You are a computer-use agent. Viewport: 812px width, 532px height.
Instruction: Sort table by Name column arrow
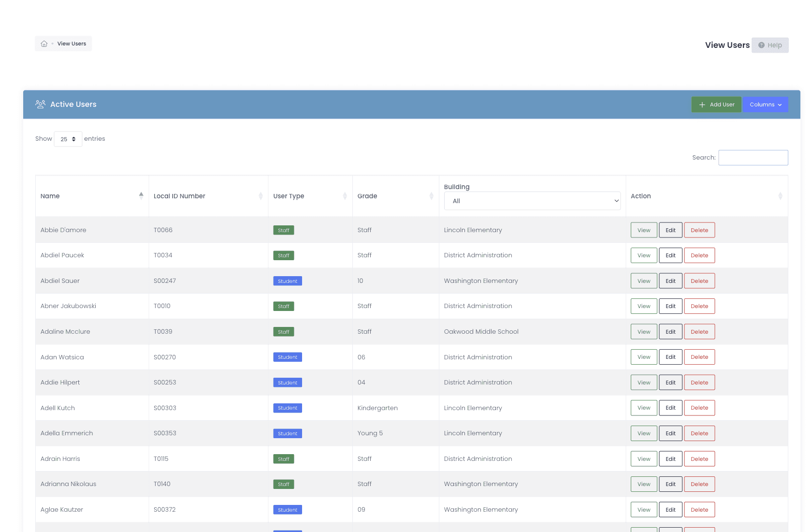(141, 196)
